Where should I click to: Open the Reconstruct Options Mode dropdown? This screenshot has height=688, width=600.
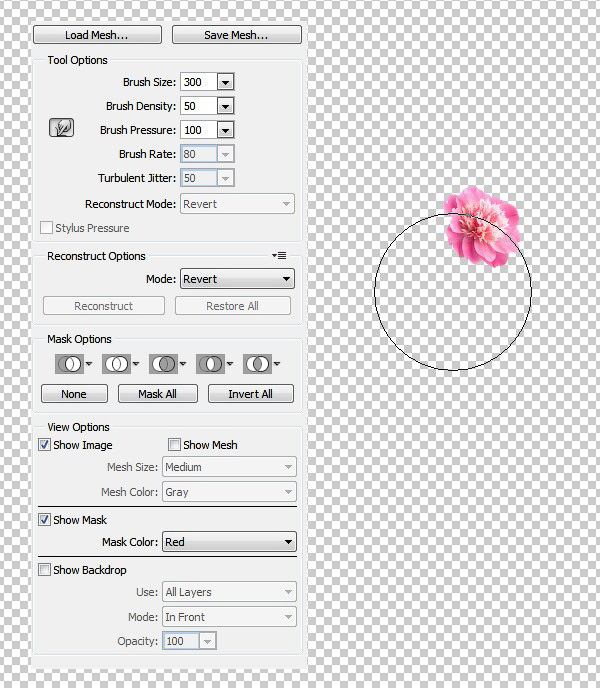point(237,279)
